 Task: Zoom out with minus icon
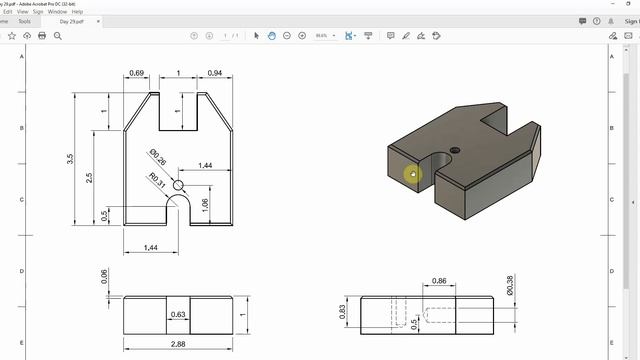287,36
